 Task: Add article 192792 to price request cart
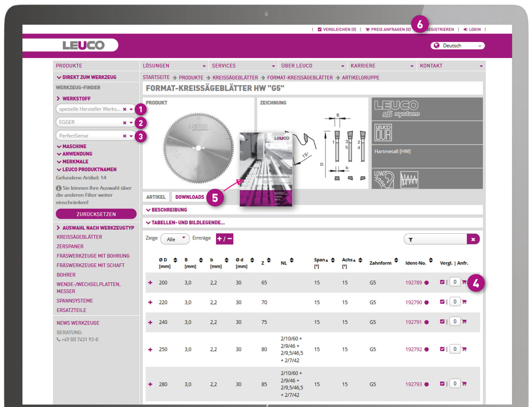point(464,349)
